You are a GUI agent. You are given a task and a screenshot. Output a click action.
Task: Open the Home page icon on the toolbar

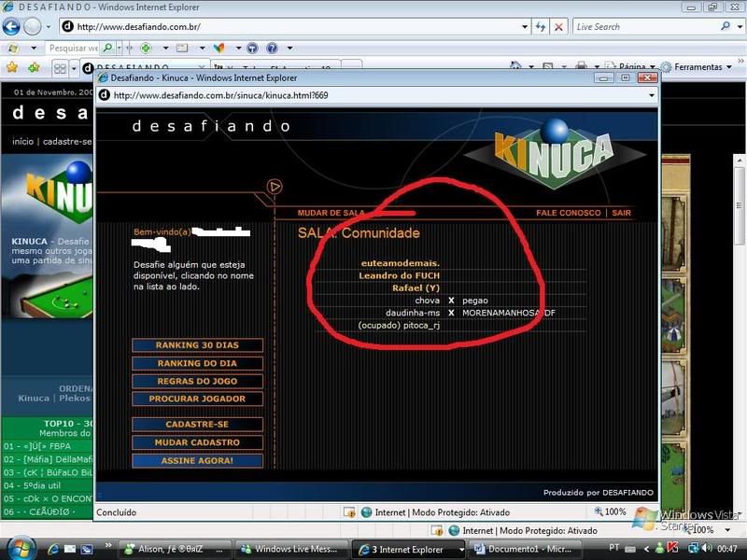click(x=516, y=67)
